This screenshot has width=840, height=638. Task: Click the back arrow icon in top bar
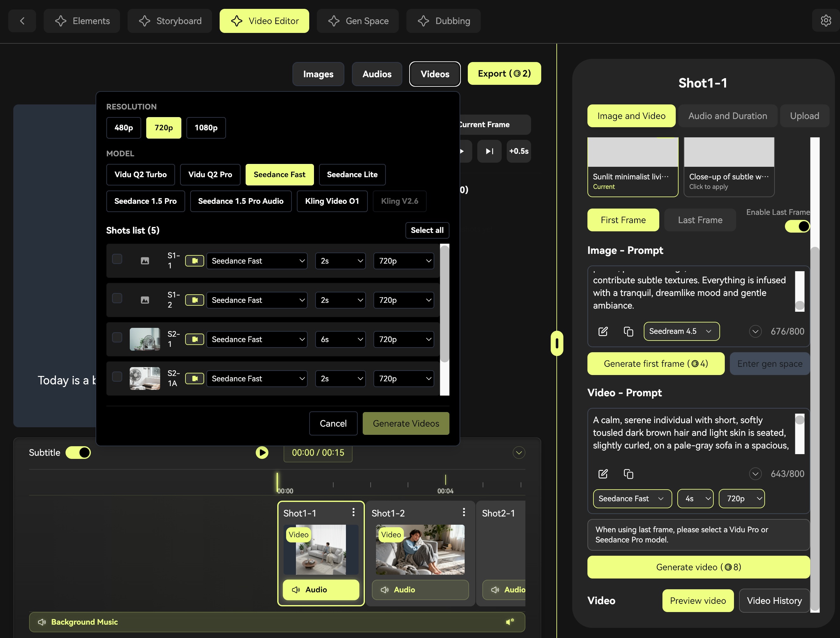click(x=22, y=21)
